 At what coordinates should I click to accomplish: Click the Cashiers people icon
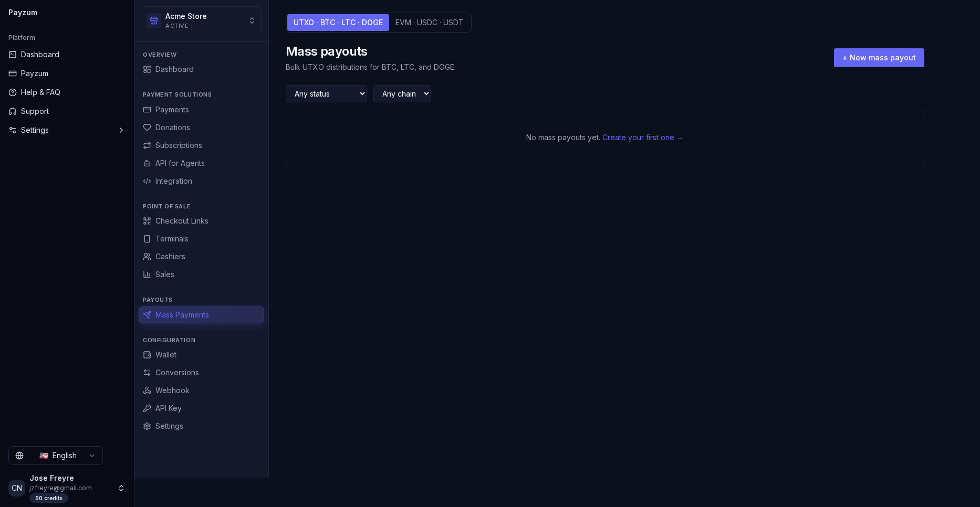(147, 257)
